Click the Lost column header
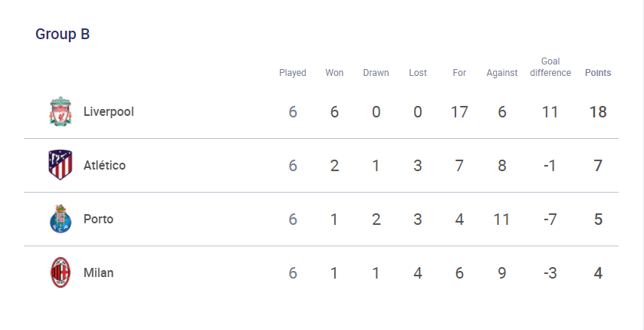This screenshot has height=330, width=644. pyautogui.click(x=418, y=73)
